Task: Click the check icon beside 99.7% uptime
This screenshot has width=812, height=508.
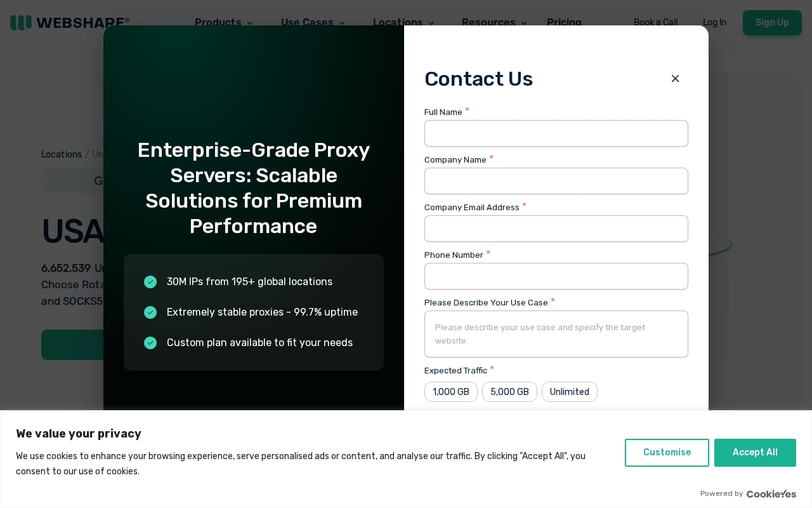Action: [150, 312]
